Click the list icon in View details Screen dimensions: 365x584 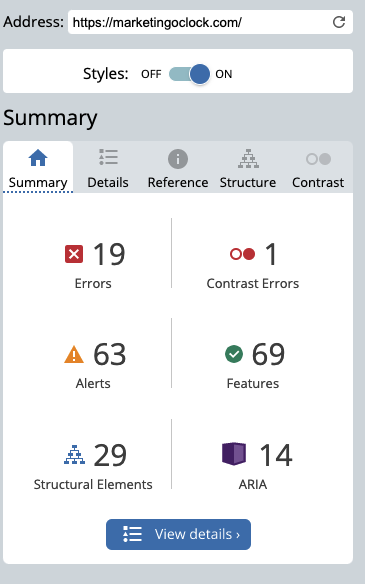(x=132, y=534)
